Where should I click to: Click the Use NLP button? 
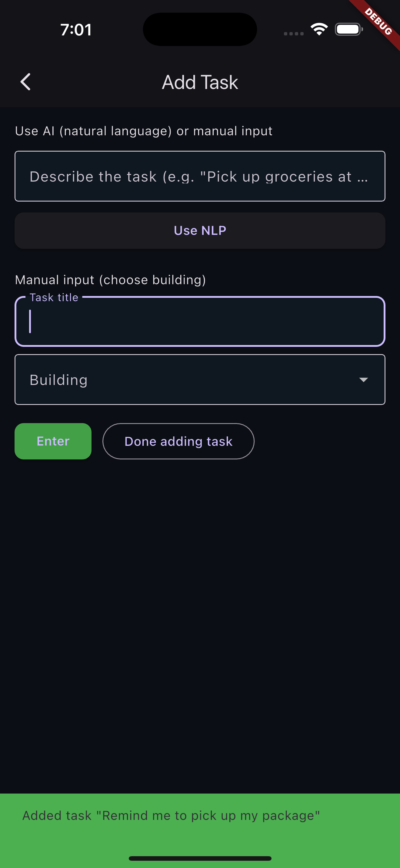(200, 231)
